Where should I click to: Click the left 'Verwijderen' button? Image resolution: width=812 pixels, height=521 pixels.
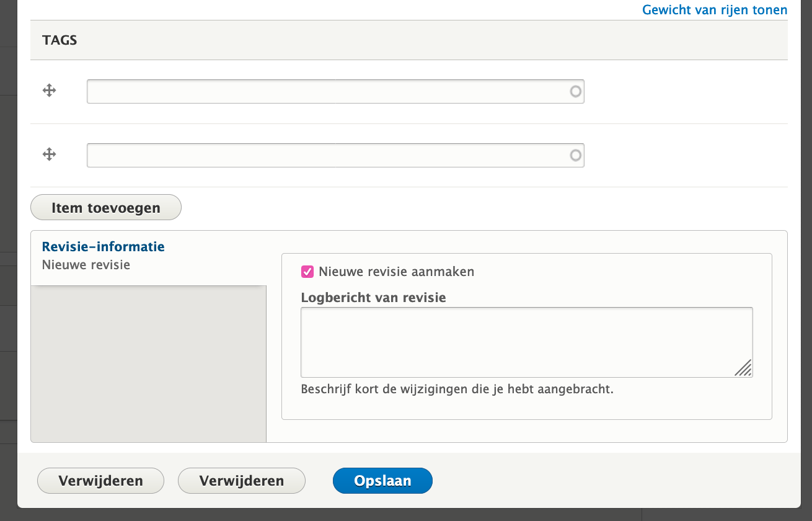pyautogui.click(x=100, y=481)
